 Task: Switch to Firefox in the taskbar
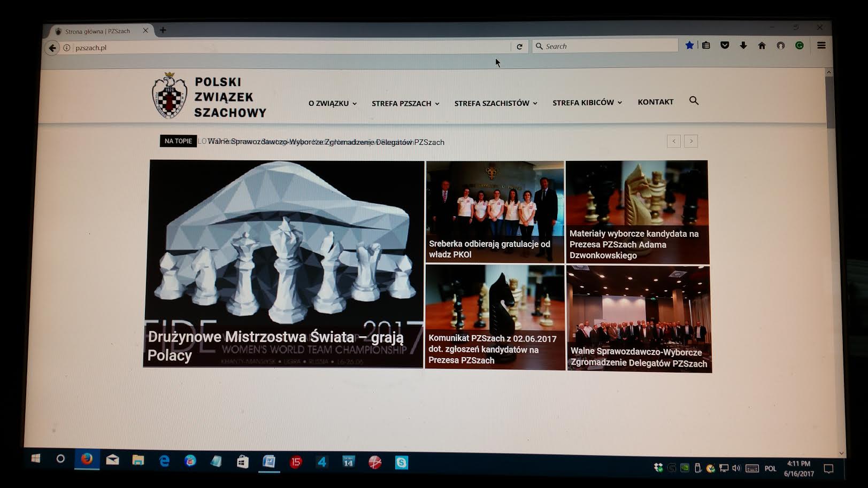pyautogui.click(x=87, y=459)
